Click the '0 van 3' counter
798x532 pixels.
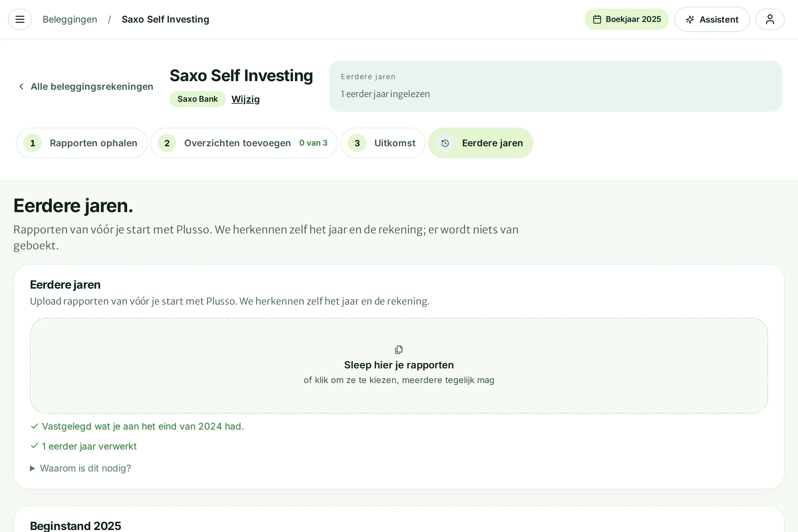pyautogui.click(x=313, y=143)
